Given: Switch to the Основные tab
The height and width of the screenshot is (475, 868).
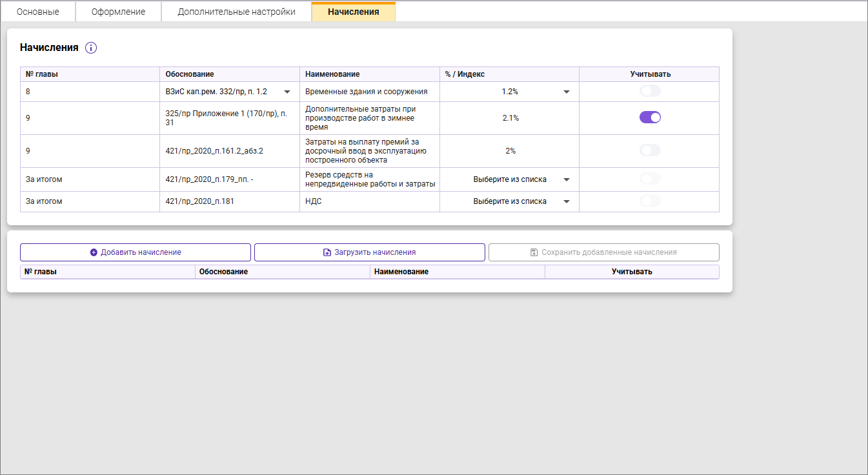Looking at the screenshot, I should click(38, 12).
